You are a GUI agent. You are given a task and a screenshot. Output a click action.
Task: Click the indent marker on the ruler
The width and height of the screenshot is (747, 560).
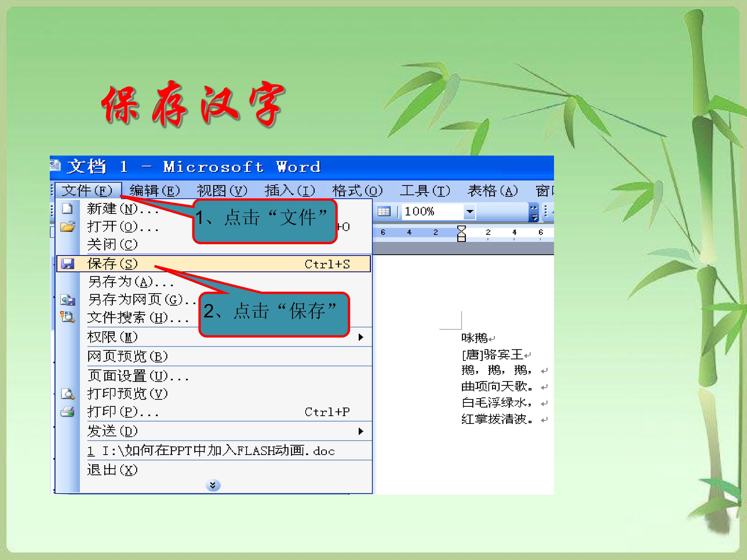point(461,233)
